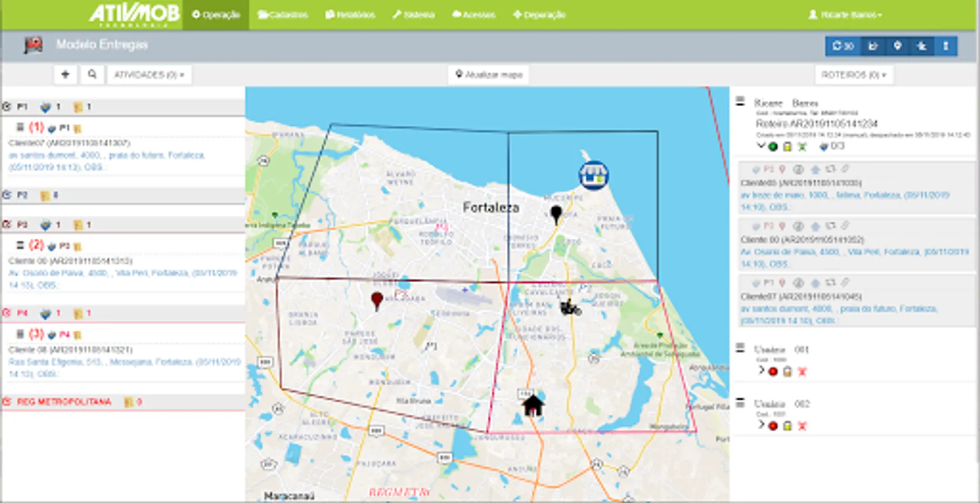The width and height of the screenshot is (980, 503).
Task: Click the yellow note icon in P2 header
Action: [45, 195]
